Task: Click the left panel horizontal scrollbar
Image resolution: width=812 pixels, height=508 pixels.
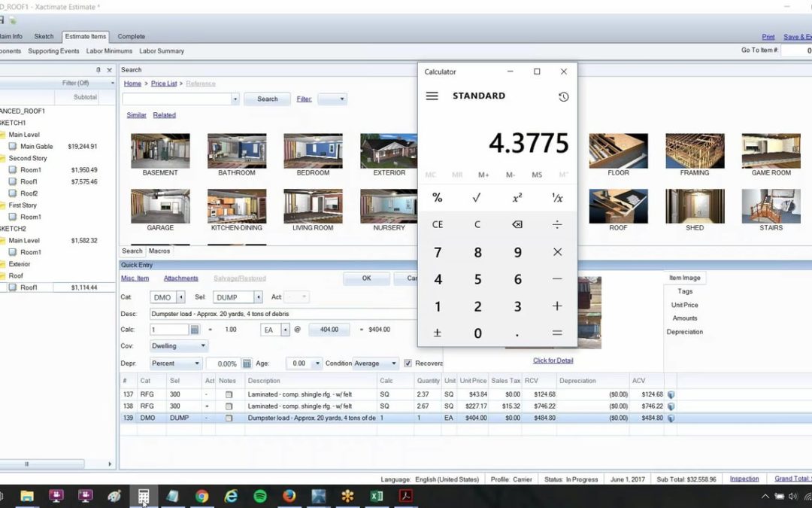Action: pos(41,464)
